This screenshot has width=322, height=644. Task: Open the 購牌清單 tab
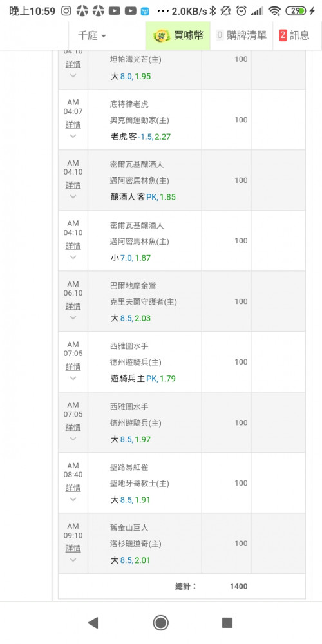(241, 35)
